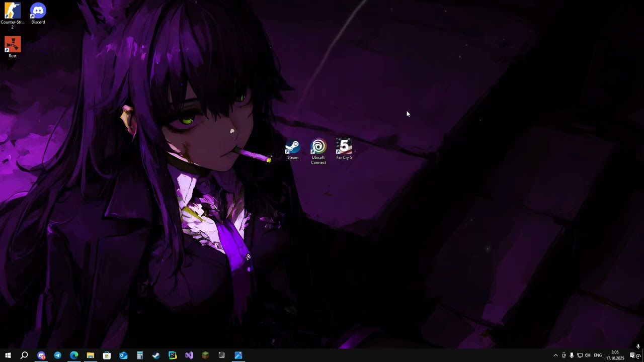Screen dimensions: 644x362
Task: Launch Visual Studio from the taskbar
Action: coord(189,355)
